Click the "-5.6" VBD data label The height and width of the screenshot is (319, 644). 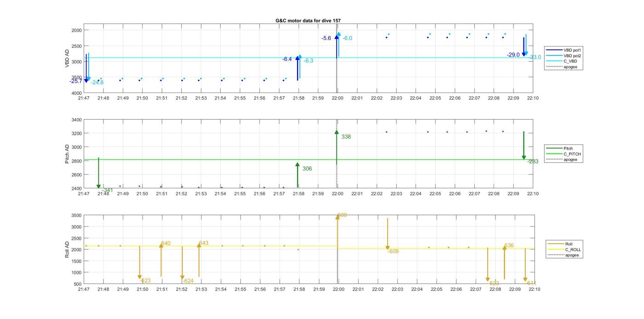point(326,38)
